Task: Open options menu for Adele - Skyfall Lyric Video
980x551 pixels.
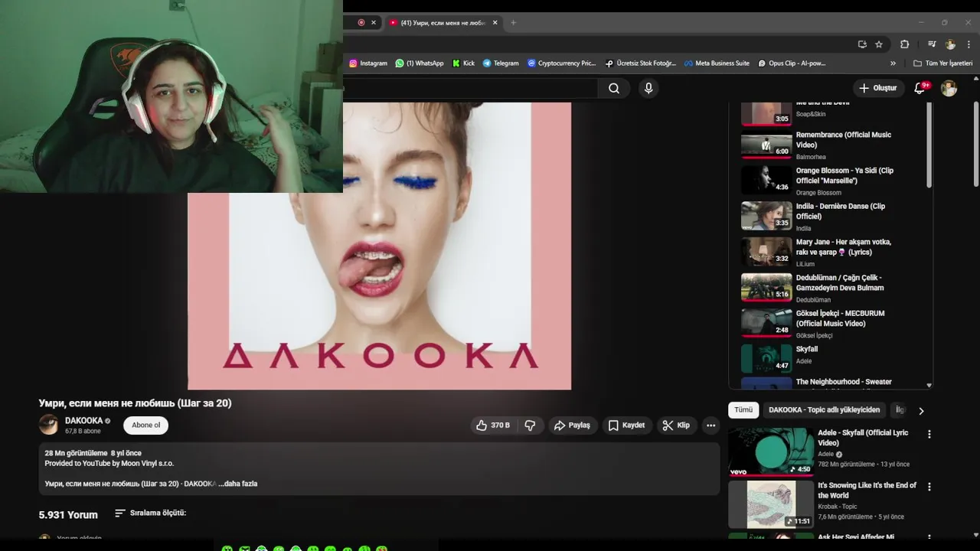Action: click(929, 434)
